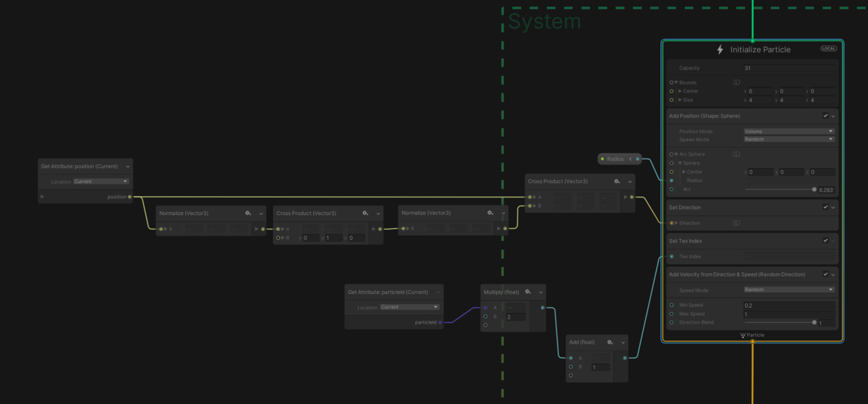Click the LOCAL space badge on Initialize Particle
The width and height of the screenshot is (868, 404).
coord(829,49)
